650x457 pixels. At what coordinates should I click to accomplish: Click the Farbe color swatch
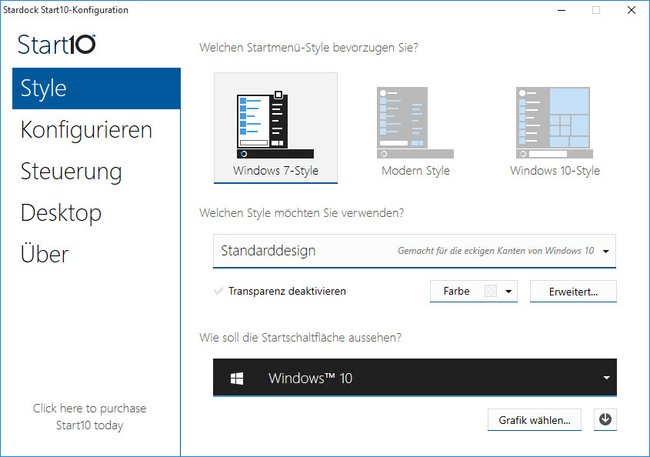pyautogui.click(x=490, y=291)
